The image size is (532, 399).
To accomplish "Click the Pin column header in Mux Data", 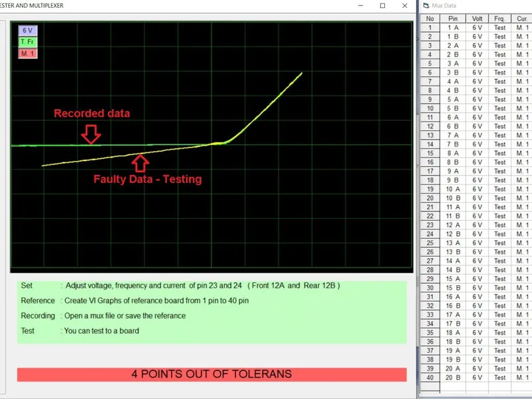I will (453, 19).
